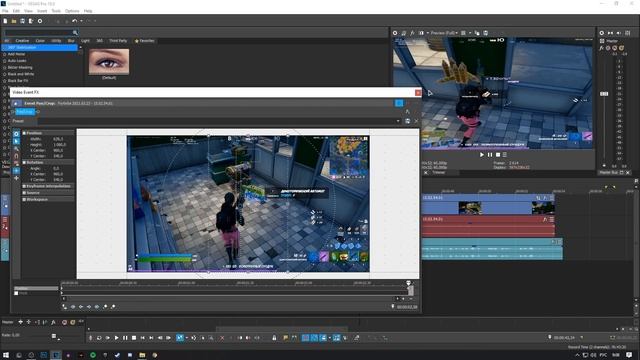Open Event FX on the video clip header

point(545,198)
